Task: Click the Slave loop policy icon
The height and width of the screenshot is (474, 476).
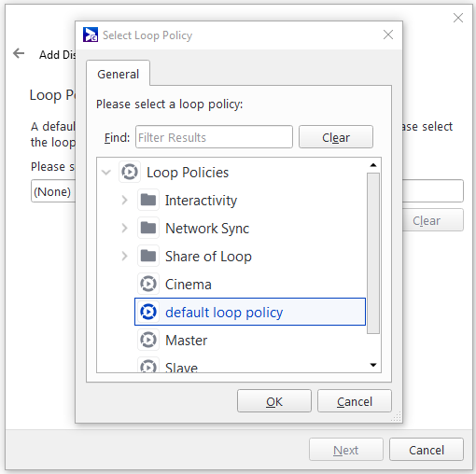Action: click(x=148, y=366)
